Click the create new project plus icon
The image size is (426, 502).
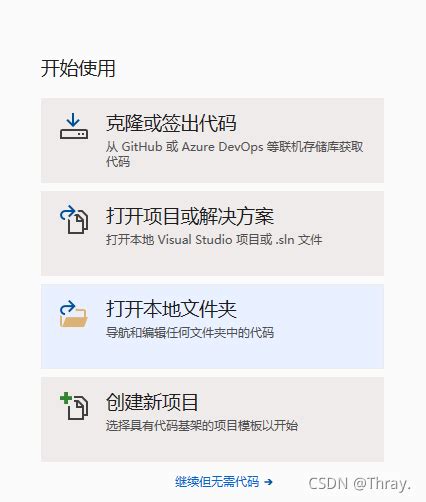point(74,405)
